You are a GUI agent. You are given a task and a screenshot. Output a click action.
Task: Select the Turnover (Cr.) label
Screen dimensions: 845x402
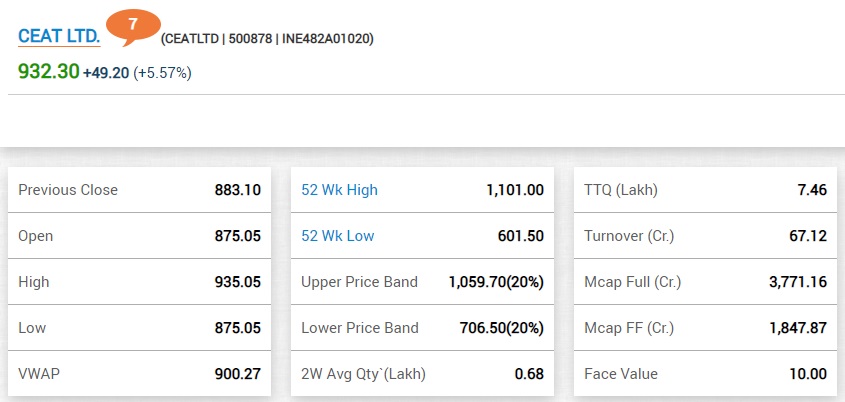click(x=629, y=236)
